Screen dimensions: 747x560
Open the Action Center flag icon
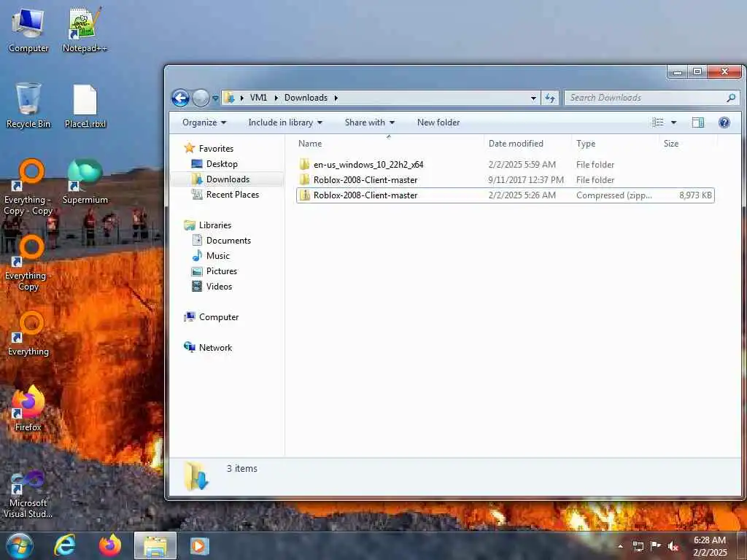point(656,546)
